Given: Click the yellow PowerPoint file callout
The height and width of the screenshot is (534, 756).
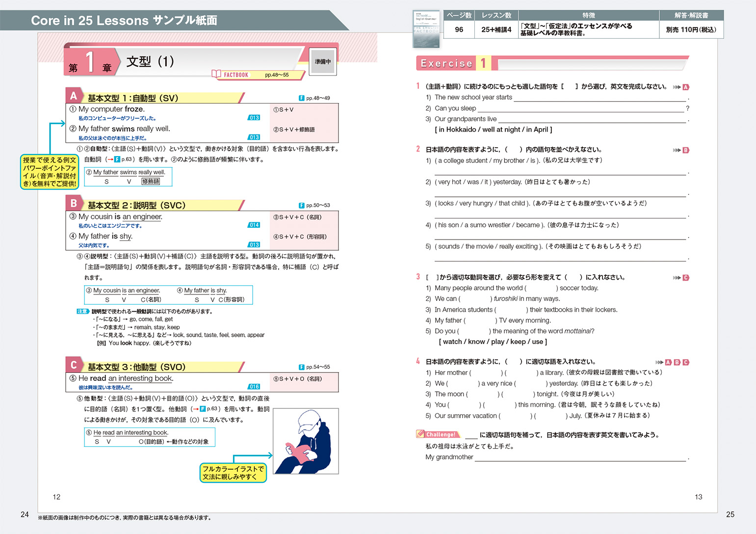Looking at the screenshot, I should [x=50, y=172].
